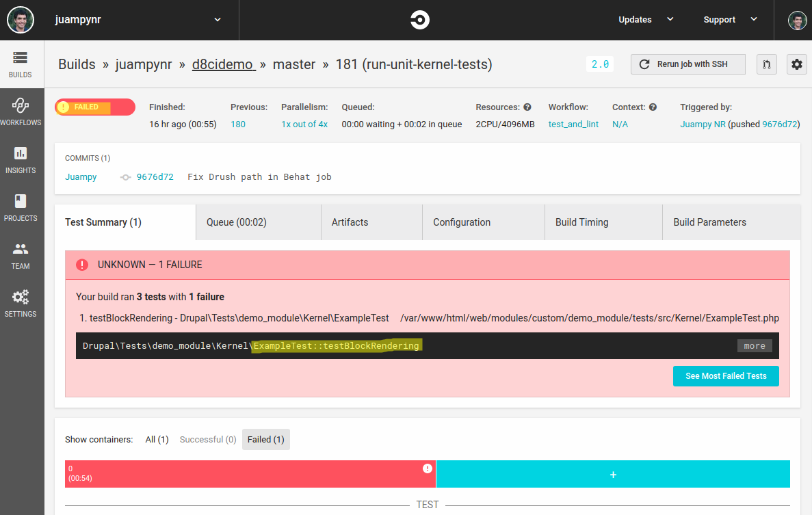Image resolution: width=812 pixels, height=515 pixels.
Task: Expand the Updates dropdown
Action: click(644, 20)
